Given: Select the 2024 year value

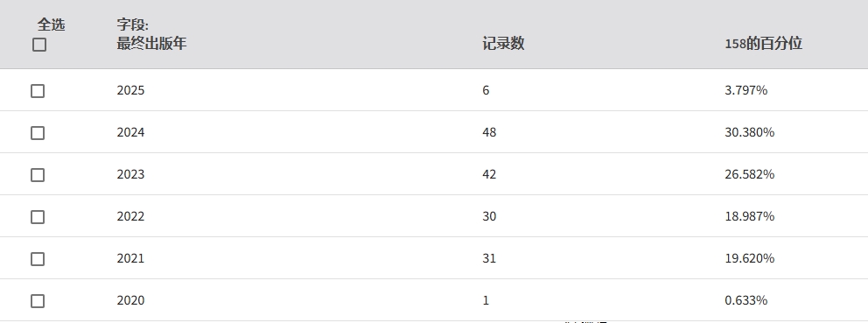Looking at the screenshot, I should click(130, 132).
